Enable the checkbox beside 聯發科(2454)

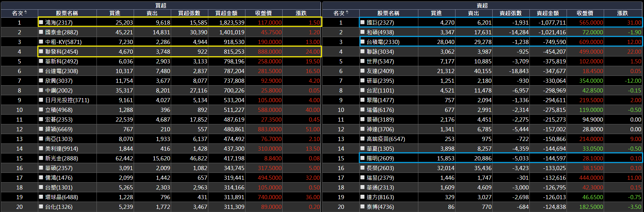coord(41,51)
